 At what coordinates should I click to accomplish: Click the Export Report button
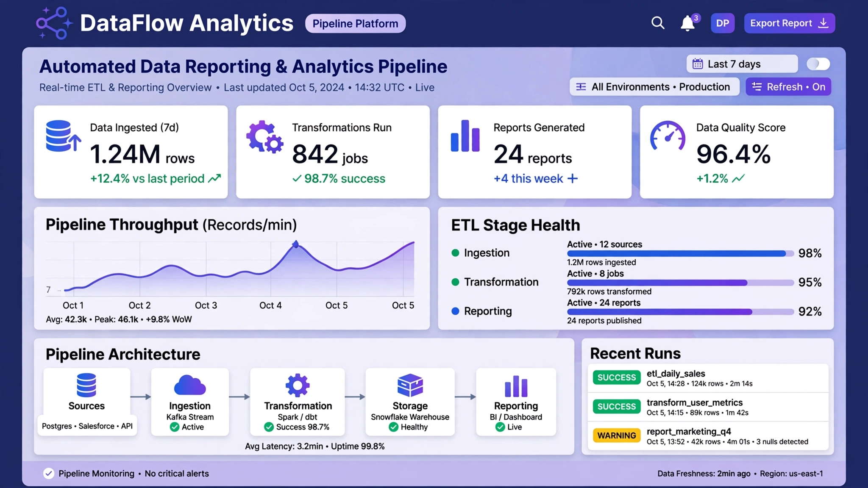(789, 23)
